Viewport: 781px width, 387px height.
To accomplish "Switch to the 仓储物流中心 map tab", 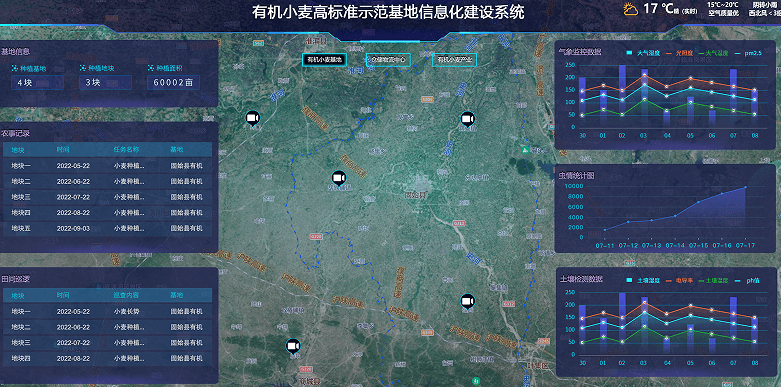I will pyautogui.click(x=388, y=60).
